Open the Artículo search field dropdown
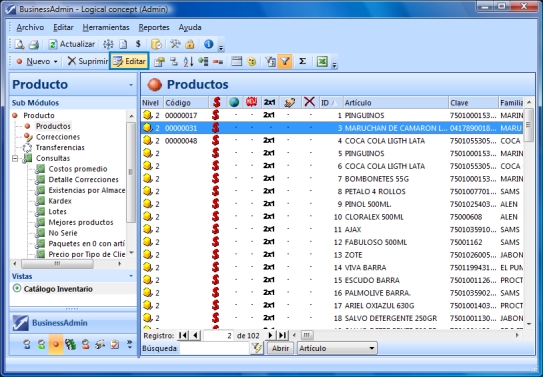The width and height of the screenshot is (543, 377). point(372,348)
